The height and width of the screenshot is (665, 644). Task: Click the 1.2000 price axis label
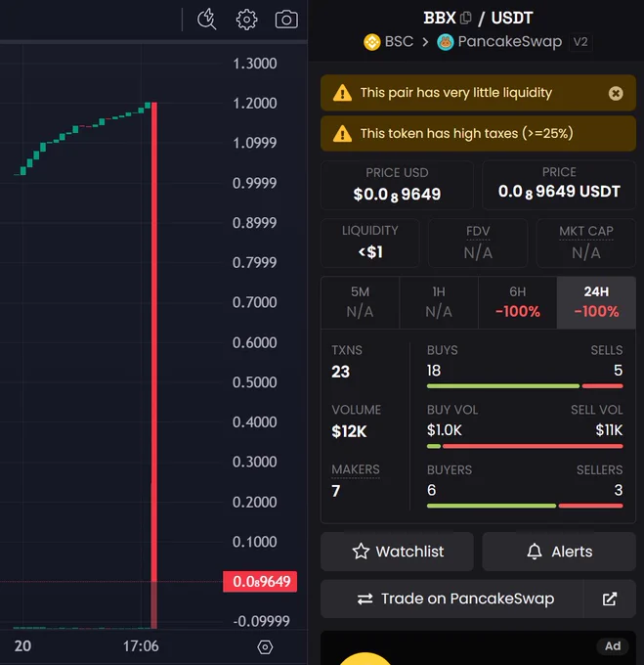(x=255, y=103)
